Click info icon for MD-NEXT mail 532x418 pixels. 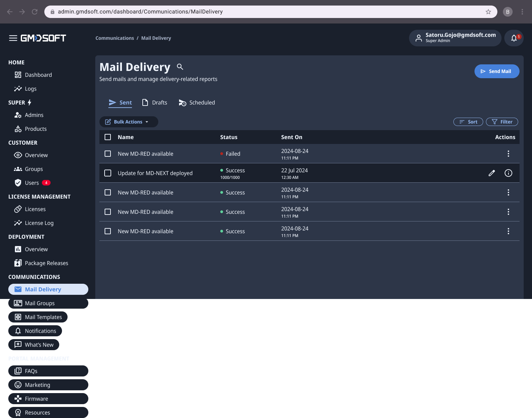[x=508, y=173]
